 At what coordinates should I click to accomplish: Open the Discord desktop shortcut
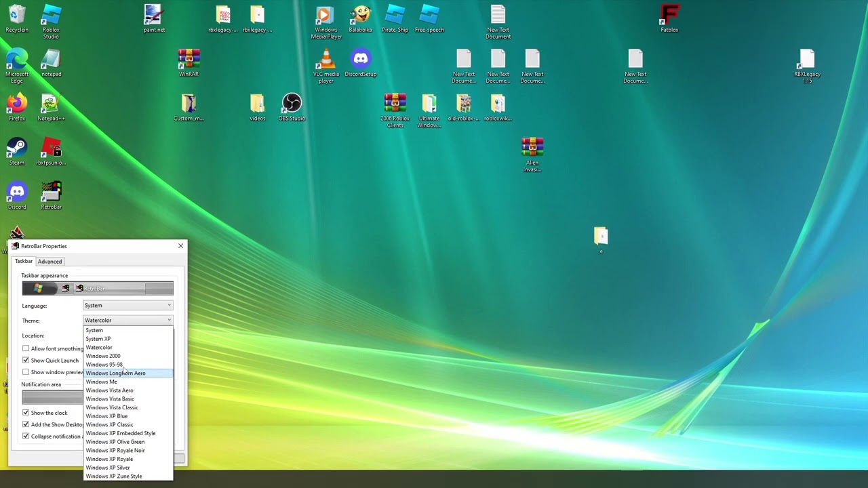click(17, 195)
